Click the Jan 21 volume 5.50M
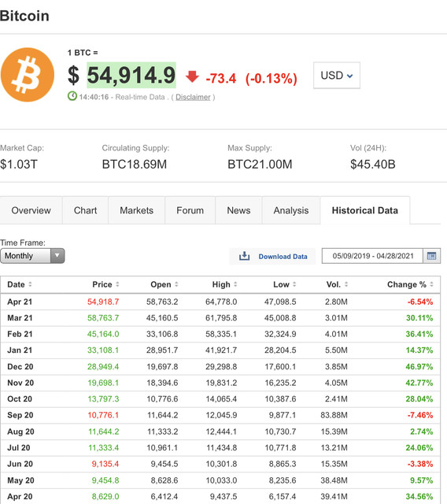The width and height of the screenshot is (447, 504). click(x=336, y=350)
